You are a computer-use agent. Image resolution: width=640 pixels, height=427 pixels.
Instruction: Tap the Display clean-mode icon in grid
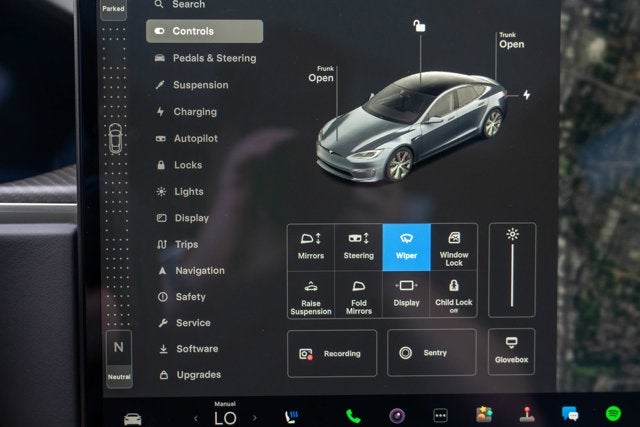point(406,295)
